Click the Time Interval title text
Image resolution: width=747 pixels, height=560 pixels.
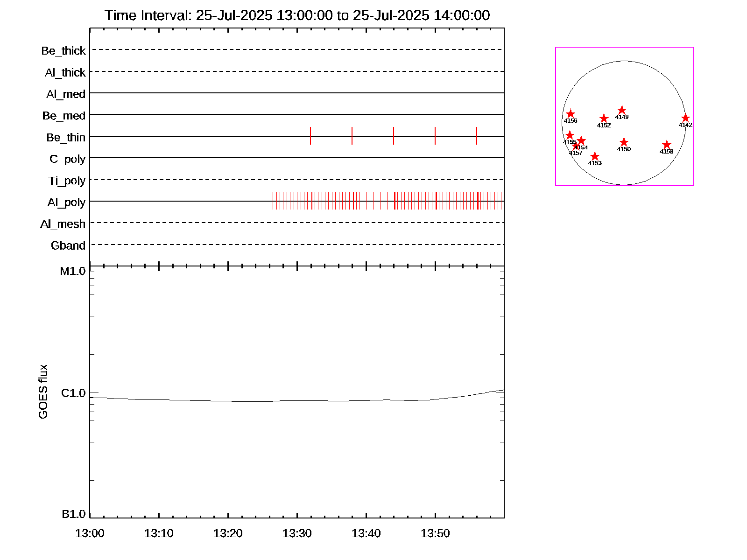(297, 15)
